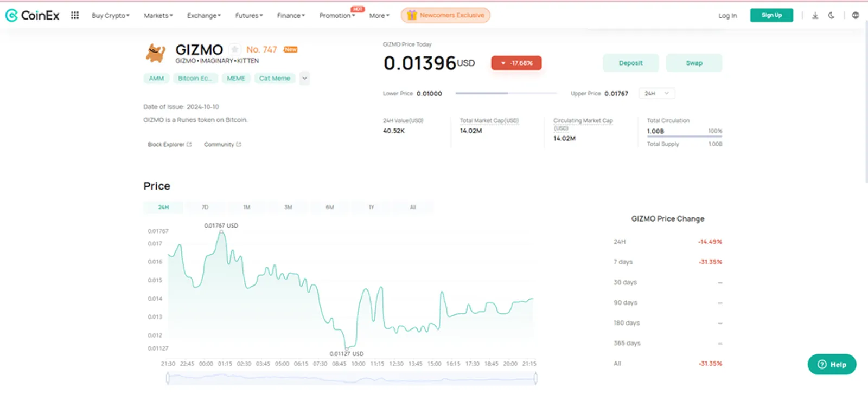Click the Sign Up button
This screenshot has height=401, width=868.
[771, 15]
